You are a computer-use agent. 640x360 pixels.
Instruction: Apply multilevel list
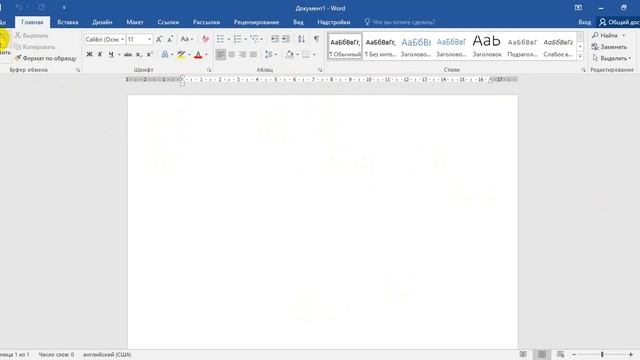[x=254, y=39]
